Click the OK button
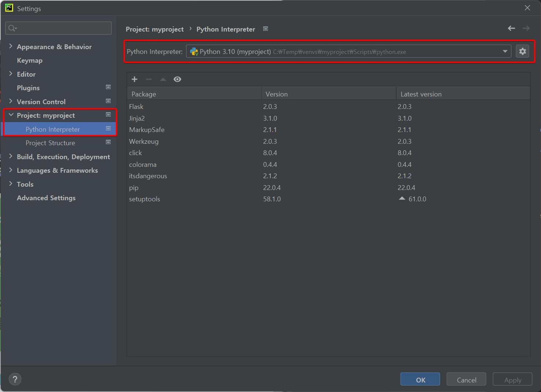The height and width of the screenshot is (392, 541). tap(420, 380)
